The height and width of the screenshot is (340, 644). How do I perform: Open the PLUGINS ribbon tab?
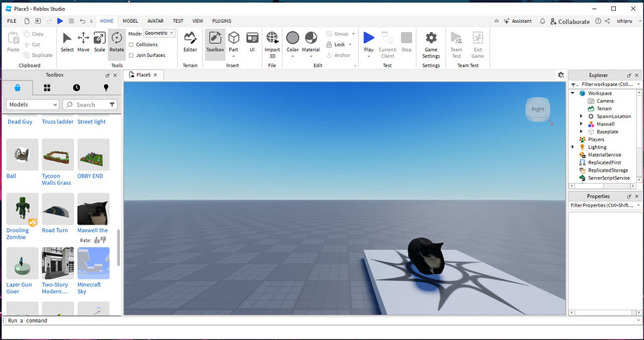tap(221, 21)
